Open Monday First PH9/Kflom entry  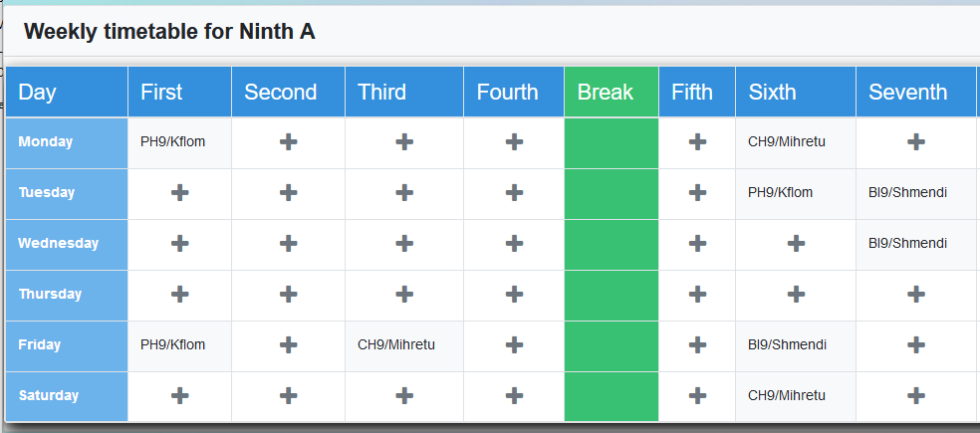(172, 141)
